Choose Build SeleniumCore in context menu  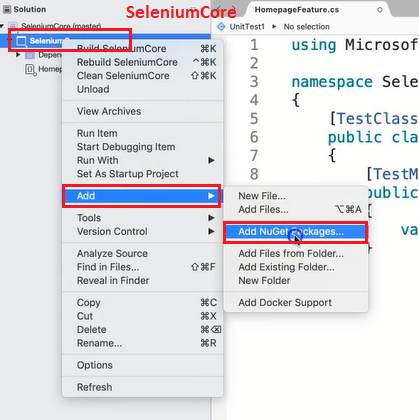pos(142,49)
